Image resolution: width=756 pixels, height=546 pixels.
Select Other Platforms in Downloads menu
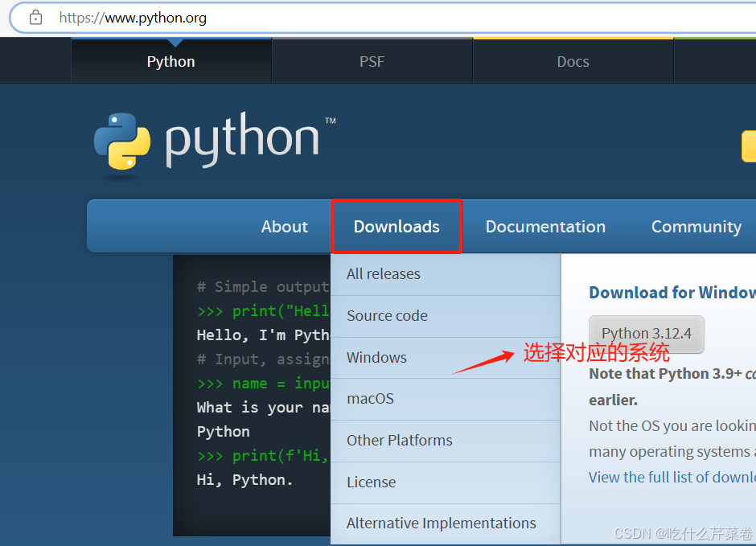pos(446,441)
